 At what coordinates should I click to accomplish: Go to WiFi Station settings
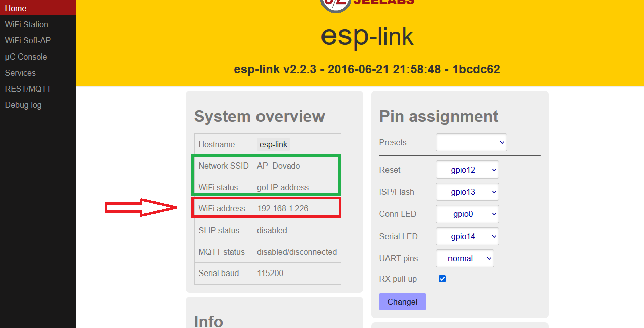pos(38,24)
